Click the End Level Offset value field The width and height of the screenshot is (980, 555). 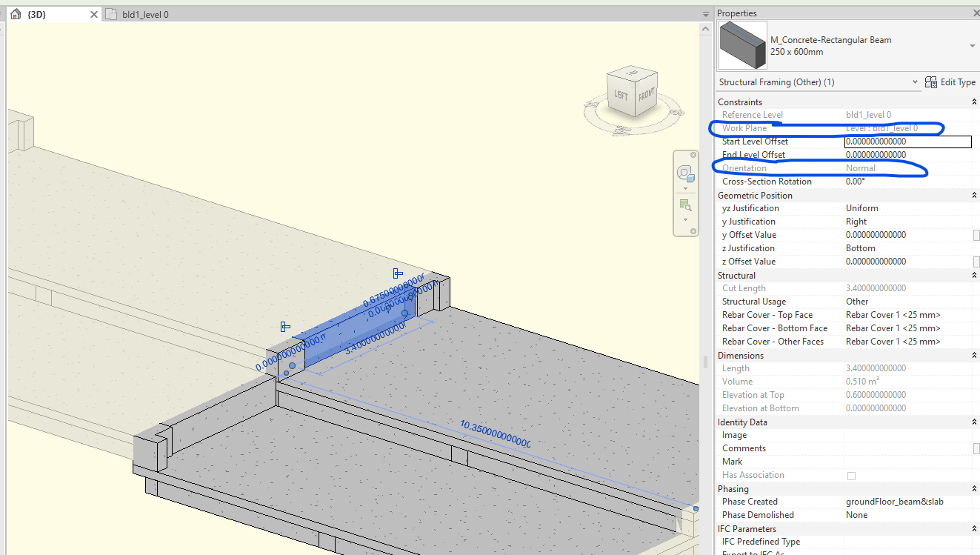pos(907,155)
